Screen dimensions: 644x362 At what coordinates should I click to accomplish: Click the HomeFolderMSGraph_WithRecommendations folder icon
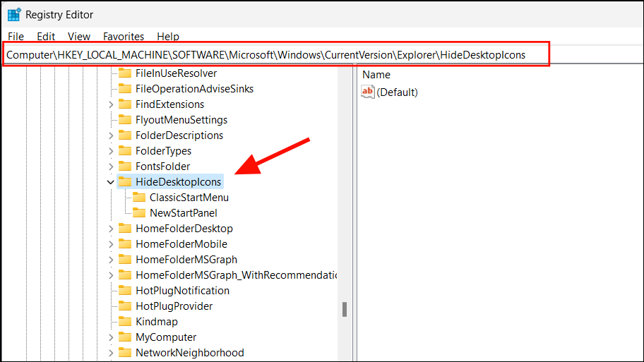click(125, 275)
